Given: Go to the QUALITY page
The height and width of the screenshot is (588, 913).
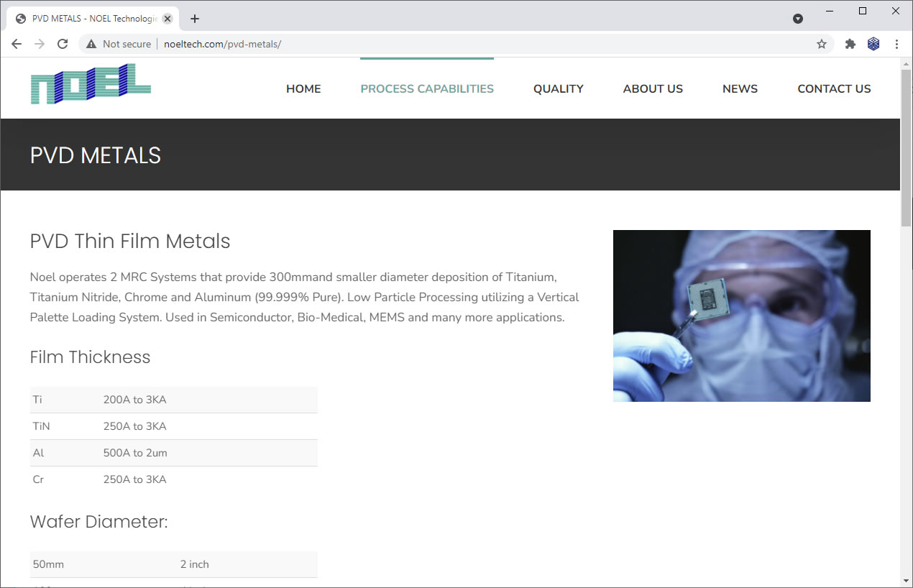Looking at the screenshot, I should 558,89.
